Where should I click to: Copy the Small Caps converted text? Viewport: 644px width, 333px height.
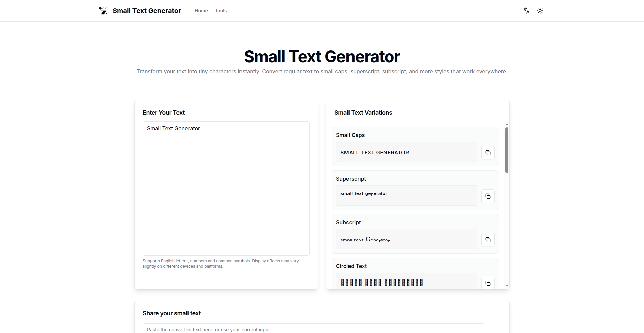[x=488, y=153]
